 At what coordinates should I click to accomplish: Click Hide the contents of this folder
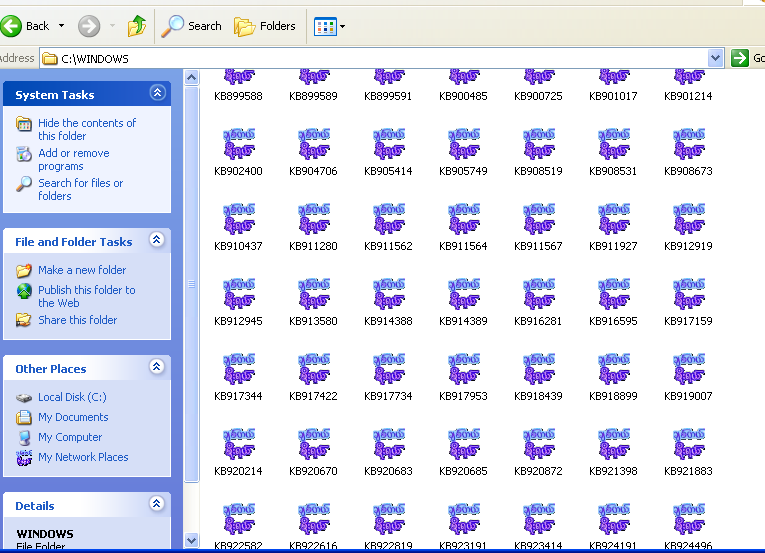click(x=87, y=129)
